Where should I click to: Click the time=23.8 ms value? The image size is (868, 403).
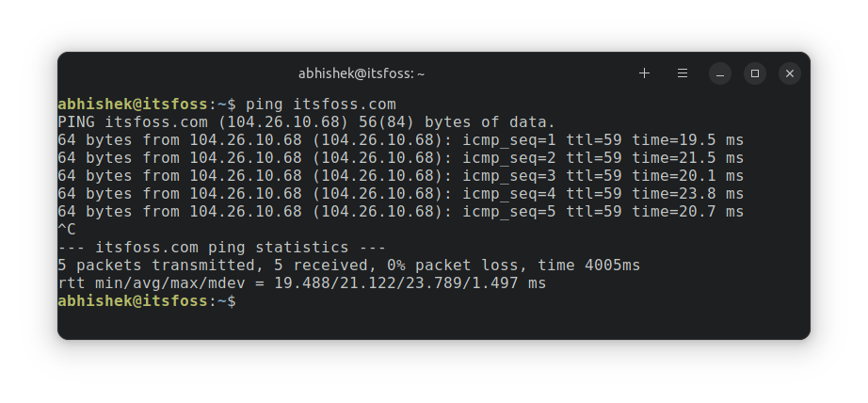[687, 193]
